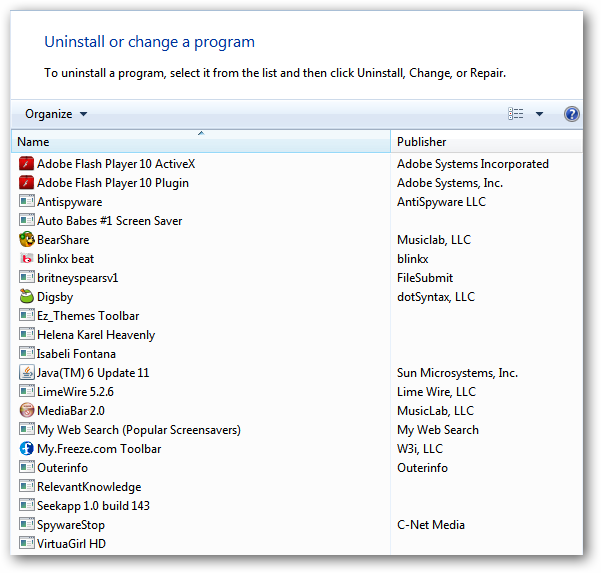Select the Isabeli Fontana entry name
The width and height of the screenshot is (601, 573).
(x=76, y=354)
